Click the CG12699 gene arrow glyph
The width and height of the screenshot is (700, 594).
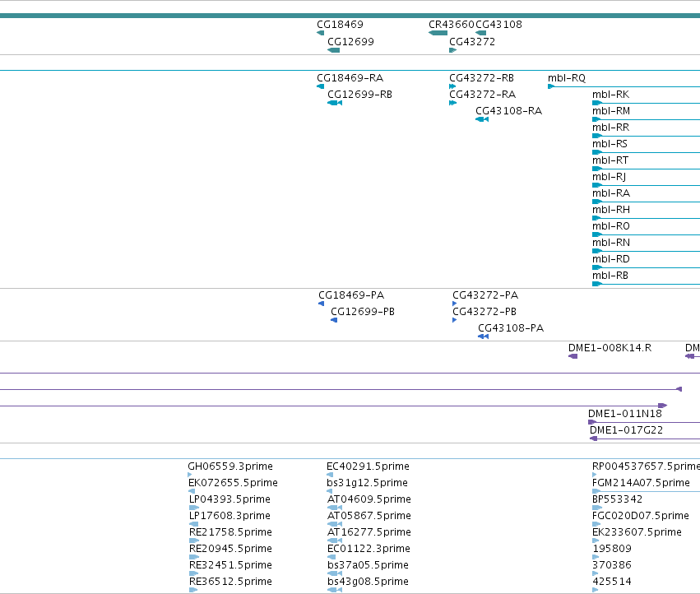(x=333, y=50)
